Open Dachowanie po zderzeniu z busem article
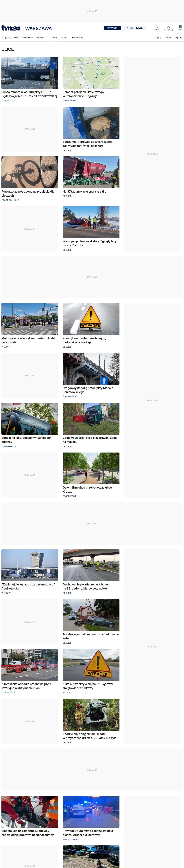 pyautogui.click(x=86, y=586)
